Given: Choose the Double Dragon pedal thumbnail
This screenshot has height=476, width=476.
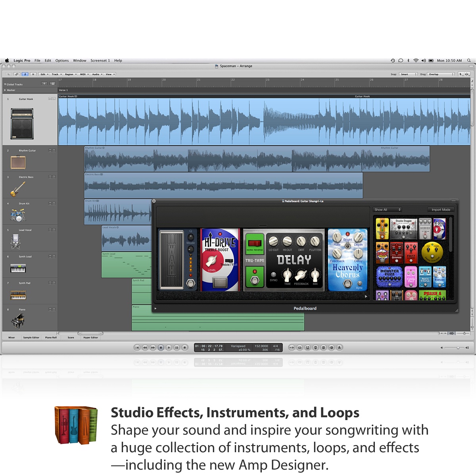Looking at the screenshot, I should pos(403,228).
